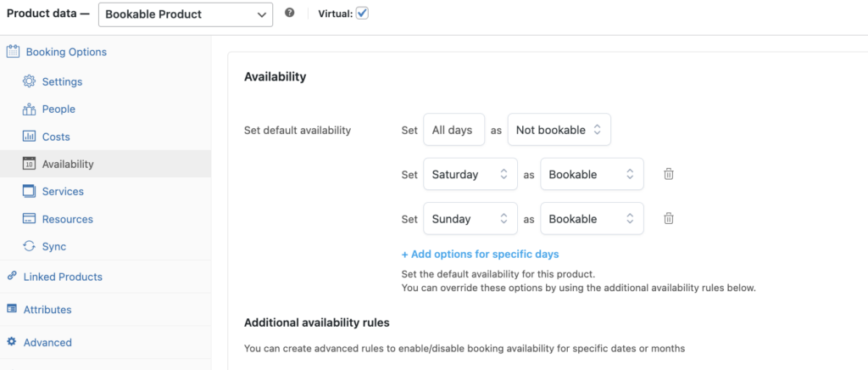Open the Not bookable dropdown

559,130
